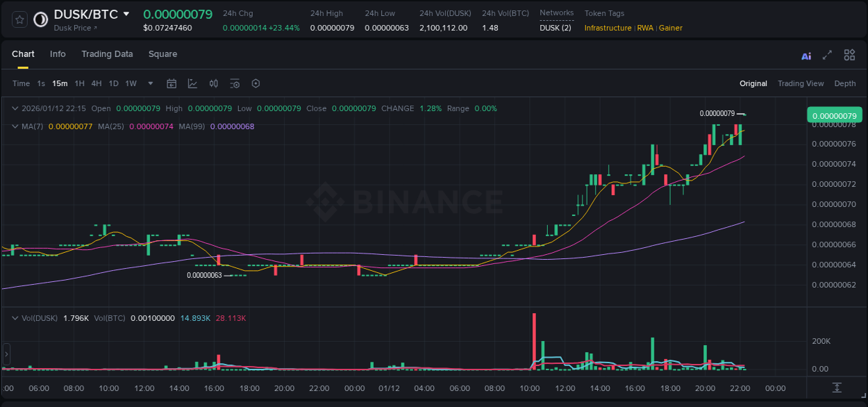The image size is (868, 407).
Task: Switch to the Trading Data tab
Action: click(107, 54)
